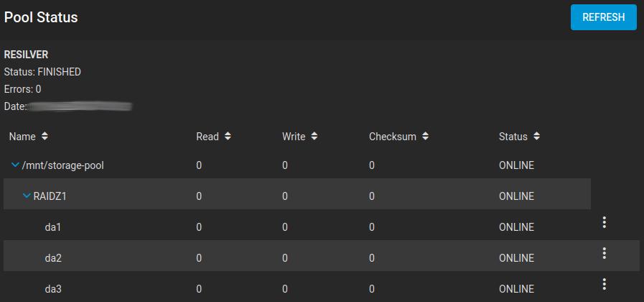Sort by Status column sort icon
Image resolution: width=644 pixels, height=302 pixels.
tap(536, 137)
